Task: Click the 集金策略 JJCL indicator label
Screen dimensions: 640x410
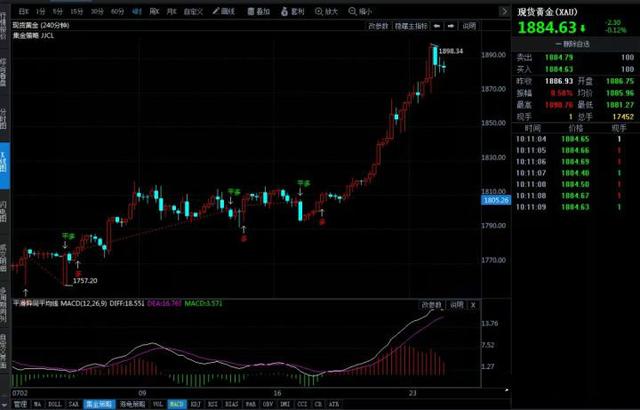Action: [33, 35]
